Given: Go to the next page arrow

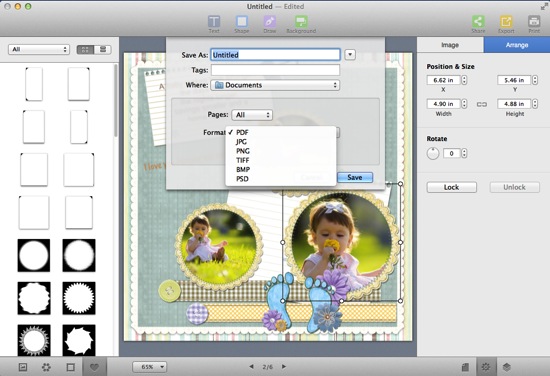Looking at the screenshot, I should click(x=284, y=367).
